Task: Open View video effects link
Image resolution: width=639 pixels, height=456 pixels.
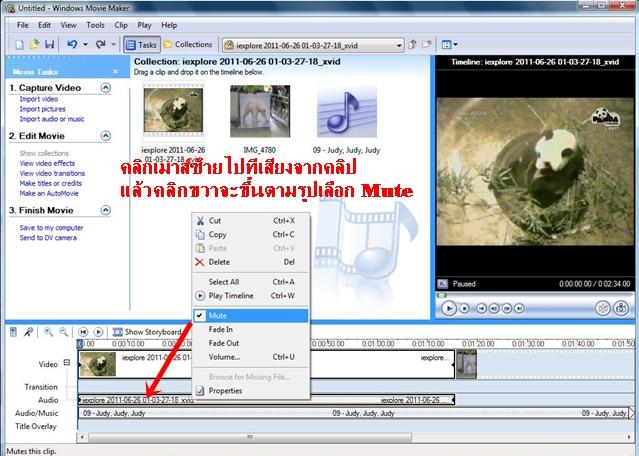Action: pyautogui.click(x=47, y=163)
